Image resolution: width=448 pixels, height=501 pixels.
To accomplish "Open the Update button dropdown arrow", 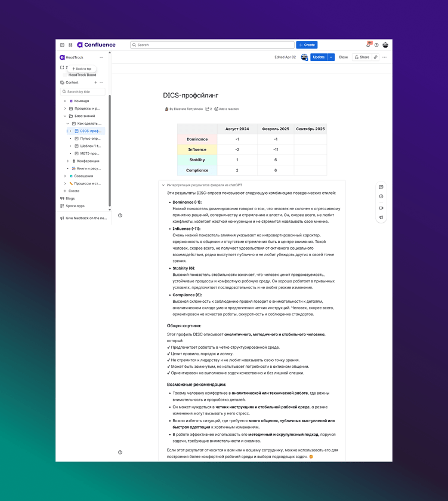I will pos(331,57).
